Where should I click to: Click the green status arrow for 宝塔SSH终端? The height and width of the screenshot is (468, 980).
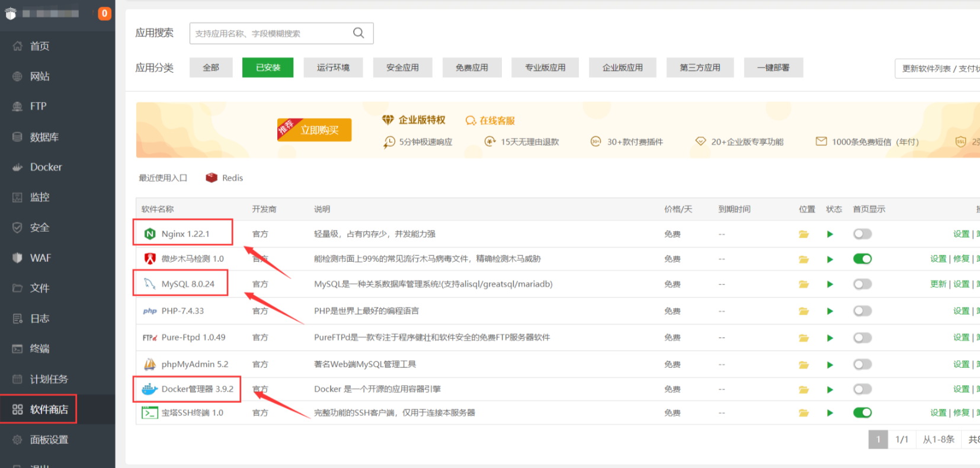[830, 413]
